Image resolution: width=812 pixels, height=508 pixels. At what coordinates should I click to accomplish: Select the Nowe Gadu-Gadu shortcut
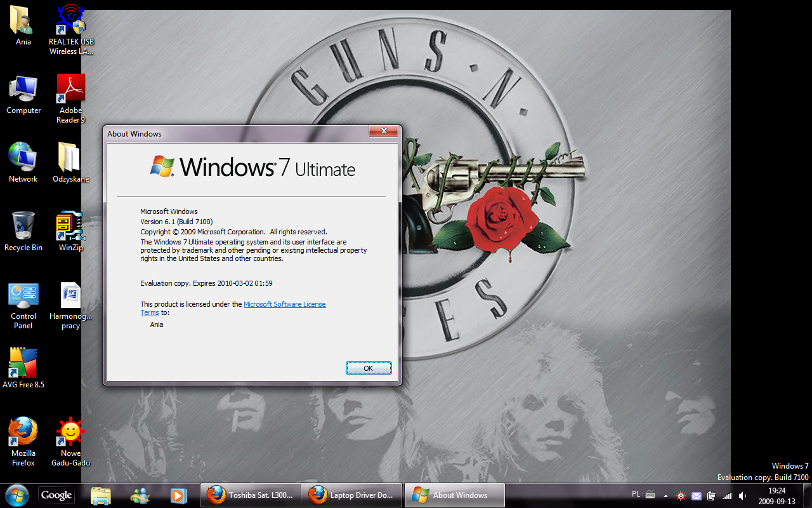coord(71,442)
